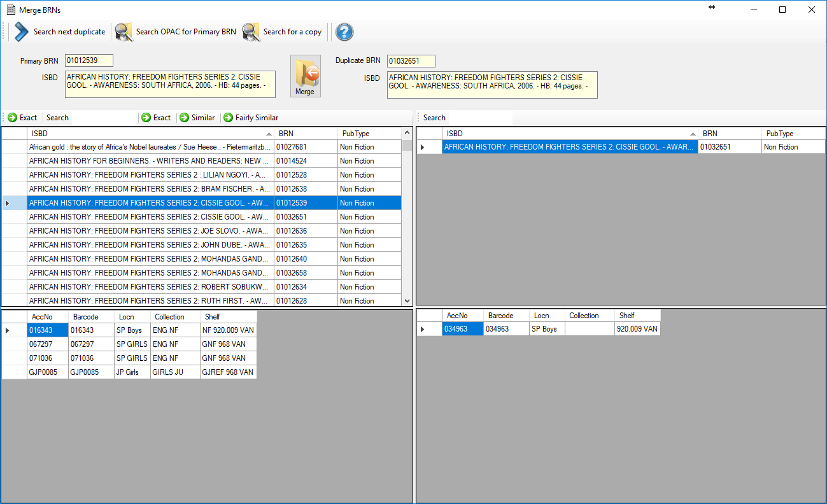Select CISSIE GOOL row with BRN 01032651 in left grid
The height and width of the screenshot is (504, 827).
[x=201, y=217]
